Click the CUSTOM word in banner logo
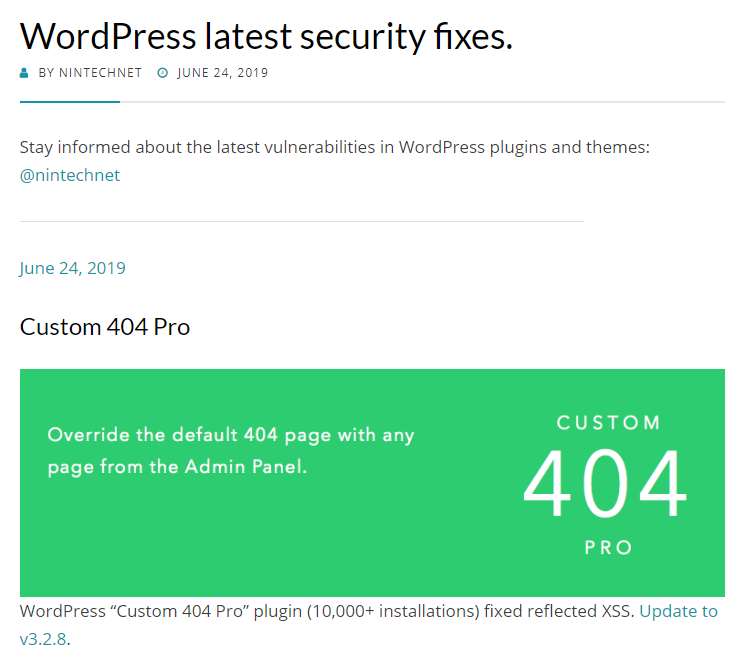The height and width of the screenshot is (663, 738). [x=609, y=423]
